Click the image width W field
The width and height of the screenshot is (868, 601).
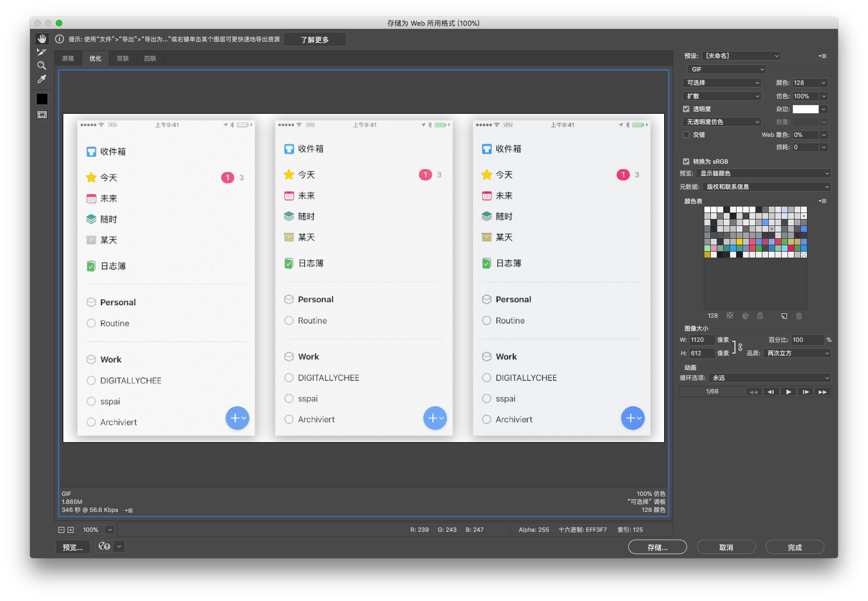pyautogui.click(x=701, y=340)
